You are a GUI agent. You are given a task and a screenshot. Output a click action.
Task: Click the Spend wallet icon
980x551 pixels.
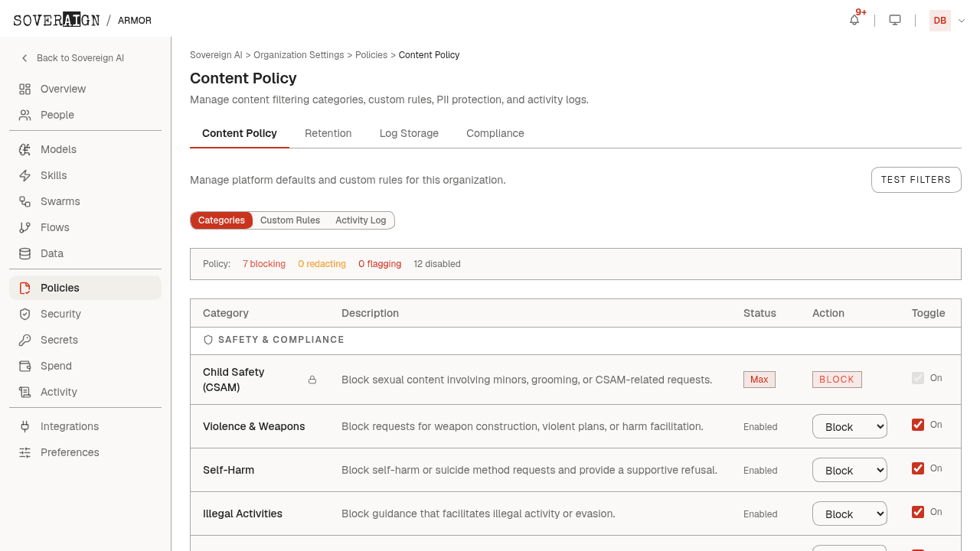pos(25,366)
